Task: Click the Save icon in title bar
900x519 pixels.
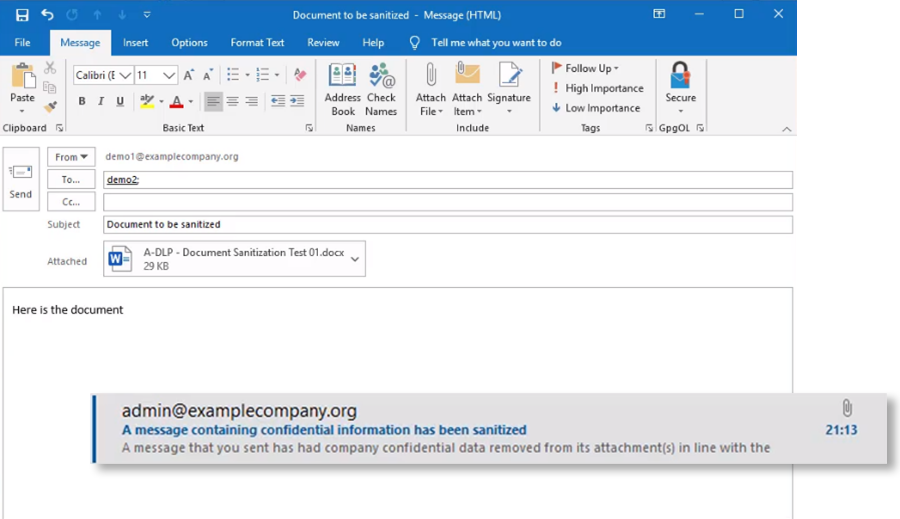Action: point(22,15)
